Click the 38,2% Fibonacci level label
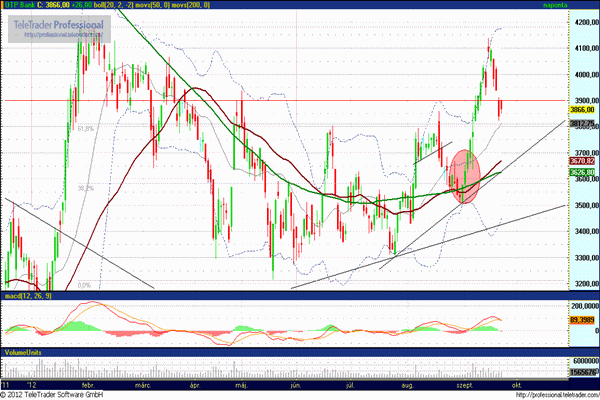The height and width of the screenshot is (400, 600). pos(85,187)
